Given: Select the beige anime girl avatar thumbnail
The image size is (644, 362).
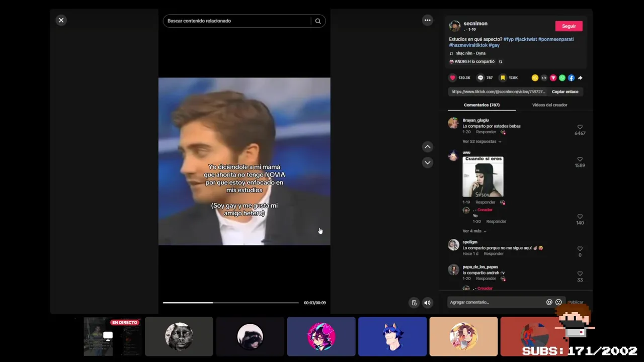Looking at the screenshot, I should click(463, 336).
